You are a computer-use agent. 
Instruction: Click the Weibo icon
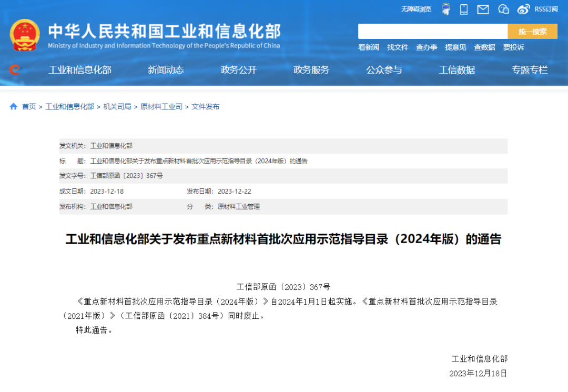pyautogui.click(x=523, y=9)
